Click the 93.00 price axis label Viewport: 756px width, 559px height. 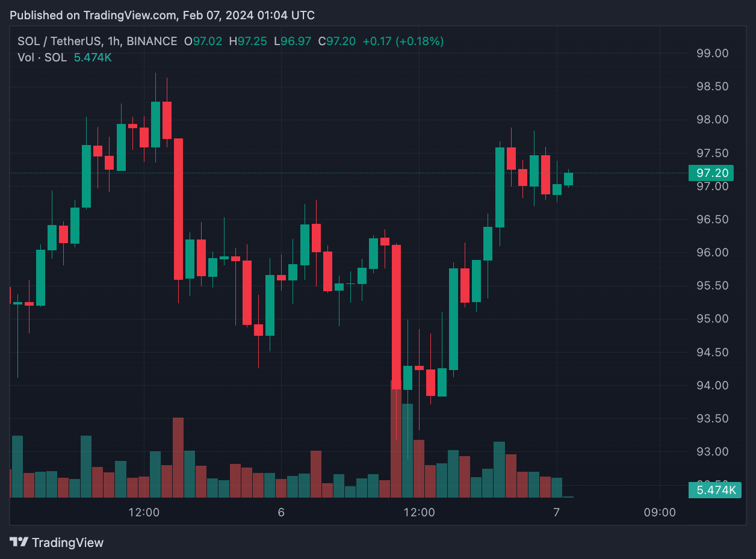click(x=712, y=452)
